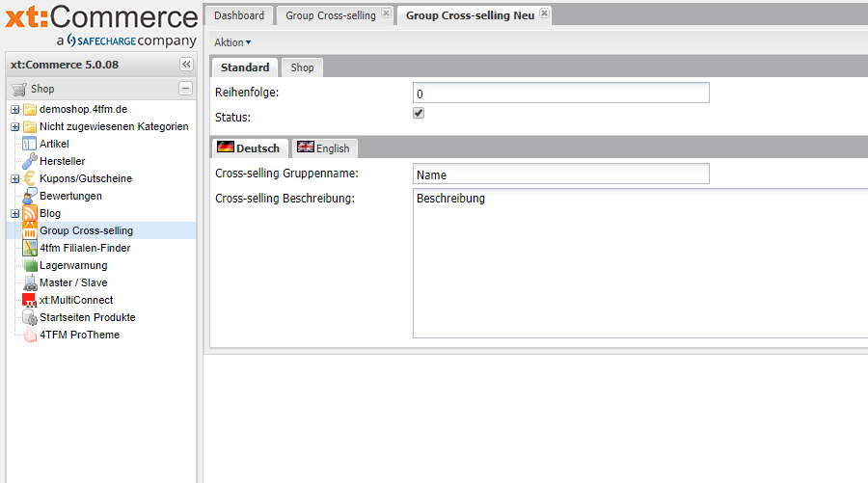Click the Startseiten Produkte icon

(29, 317)
